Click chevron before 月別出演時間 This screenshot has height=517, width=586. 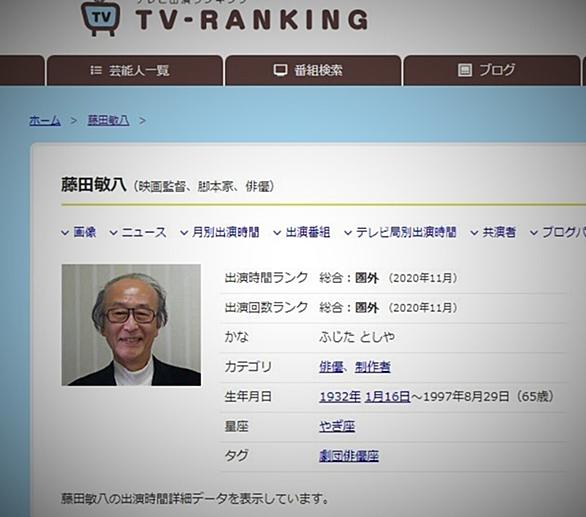[184, 233]
